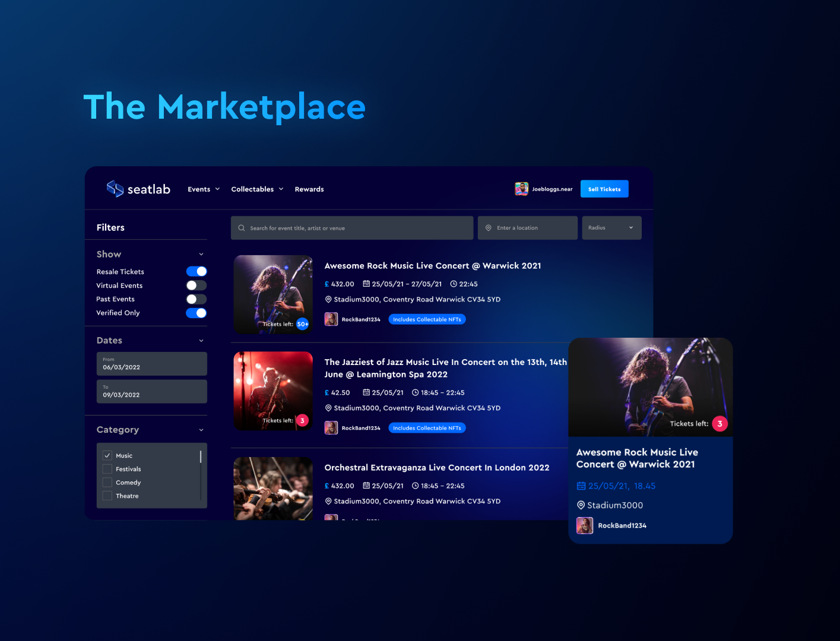Viewport: 840px width, 641px height.
Task: Disable the Resale Tickets toggle
Action: click(196, 271)
